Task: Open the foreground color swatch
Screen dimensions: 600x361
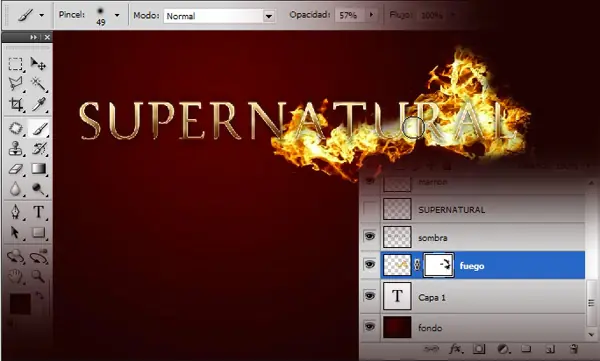Action: tap(20, 304)
